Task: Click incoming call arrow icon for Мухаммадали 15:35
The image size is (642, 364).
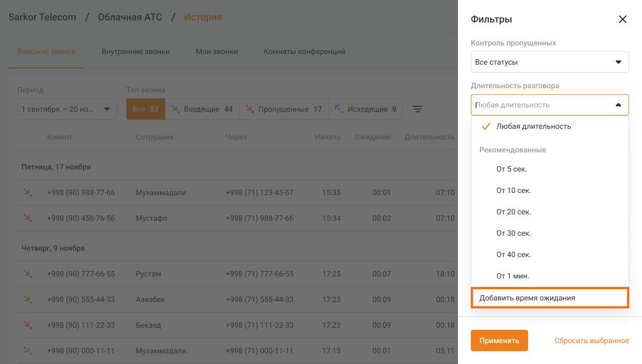Action: 27,192
